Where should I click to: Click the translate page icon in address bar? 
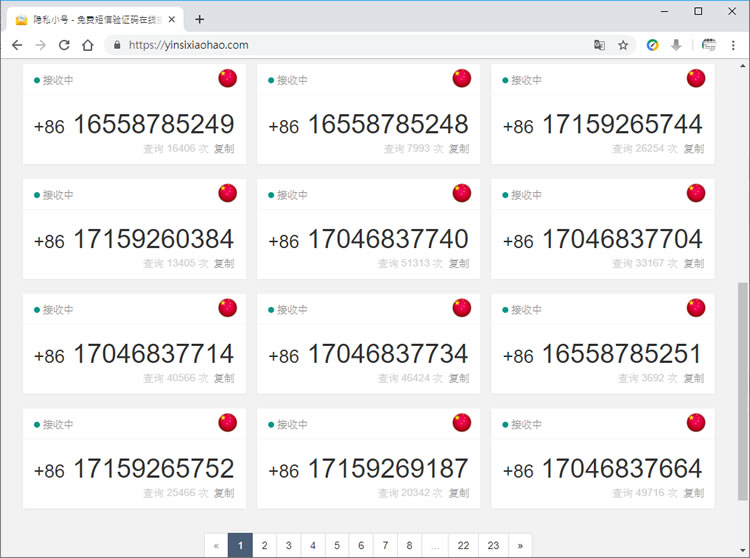pos(599,45)
